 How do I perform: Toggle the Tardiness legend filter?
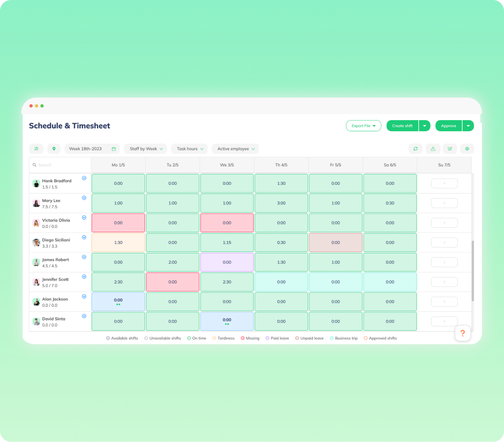click(224, 338)
